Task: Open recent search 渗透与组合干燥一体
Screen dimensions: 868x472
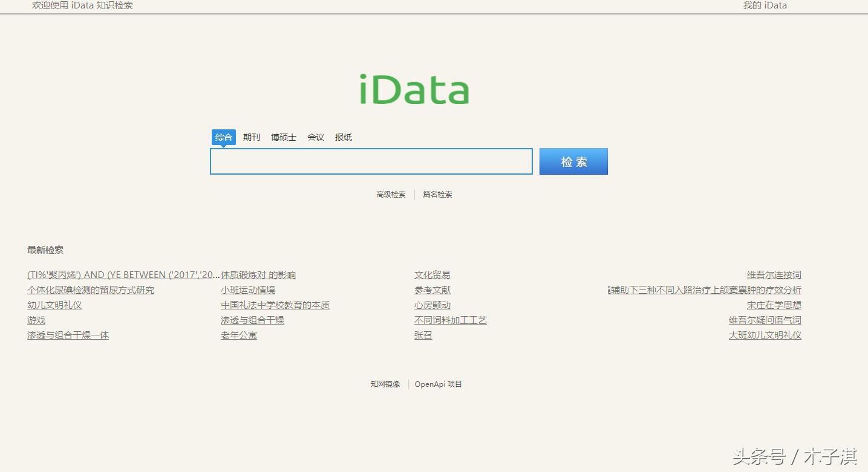Action: point(68,335)
